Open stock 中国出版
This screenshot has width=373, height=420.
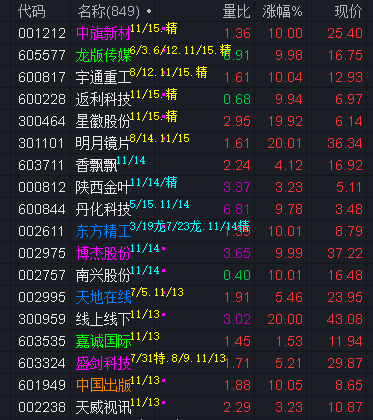point(103,385)
